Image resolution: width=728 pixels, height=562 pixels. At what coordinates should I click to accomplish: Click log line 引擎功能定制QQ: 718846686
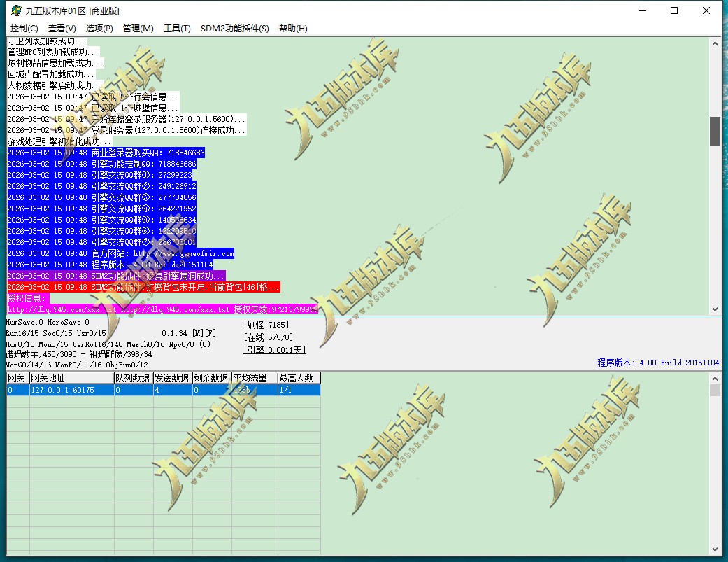point(101,164)
